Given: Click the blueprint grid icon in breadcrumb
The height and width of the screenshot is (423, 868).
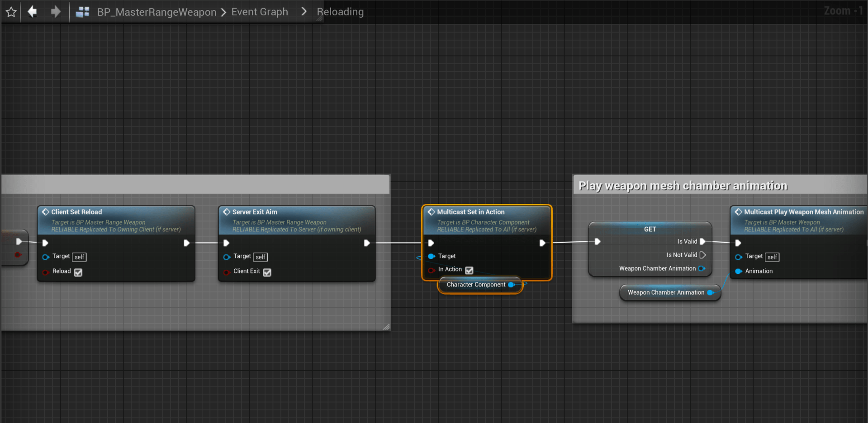Looking at the screenshot, I should 82,12.
